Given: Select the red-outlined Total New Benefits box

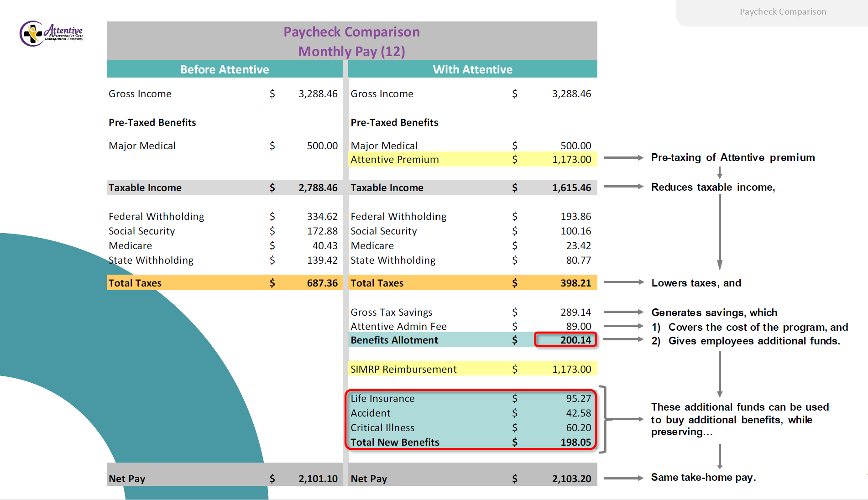Looking at the screenshot, I should coord(471,420).
